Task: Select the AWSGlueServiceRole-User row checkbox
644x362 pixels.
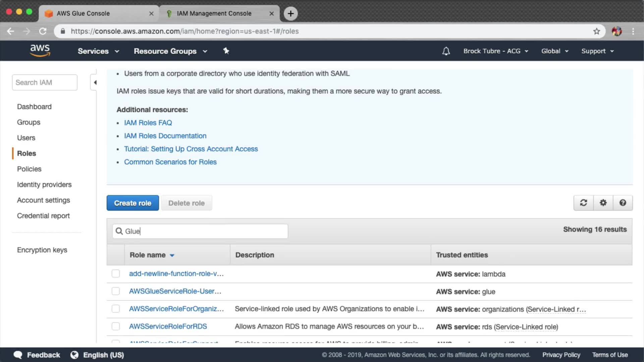Action: click(116, 291)
